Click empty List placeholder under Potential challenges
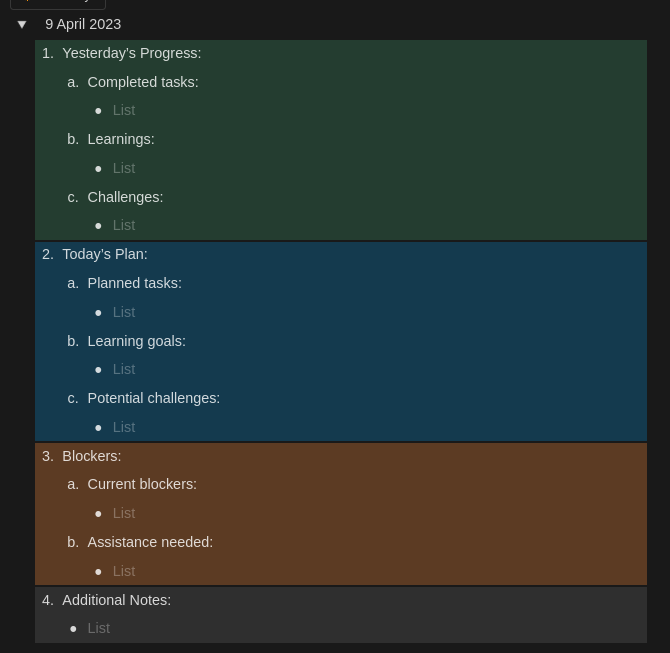The width and height of the screenshot is (670, 653). (124, 427)
